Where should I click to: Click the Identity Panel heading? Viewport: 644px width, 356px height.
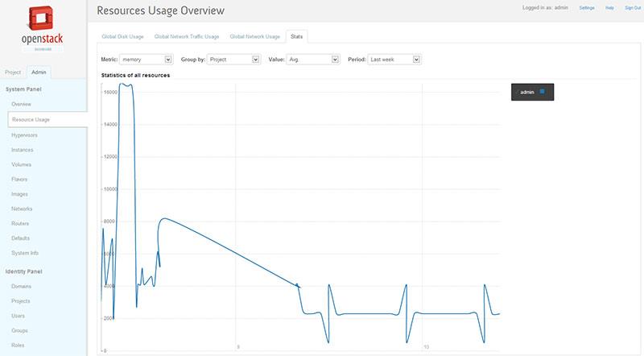pyautogui.click(x=24, y=271)
